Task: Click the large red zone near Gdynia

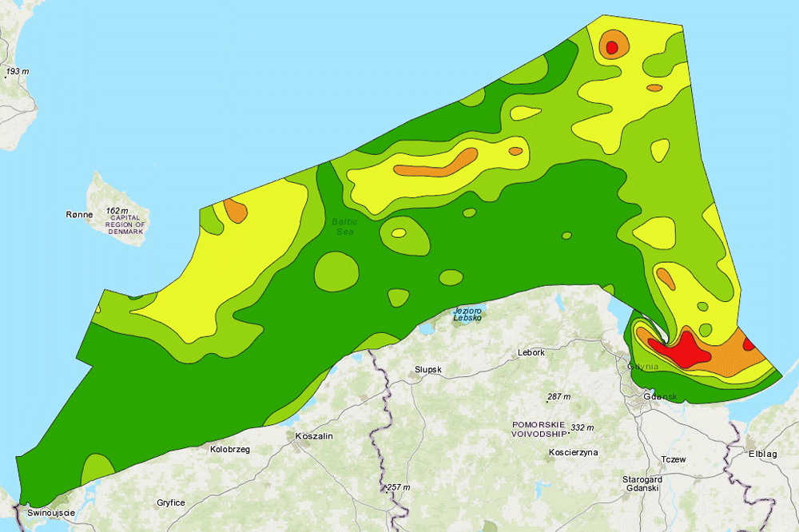Action: 679,351
